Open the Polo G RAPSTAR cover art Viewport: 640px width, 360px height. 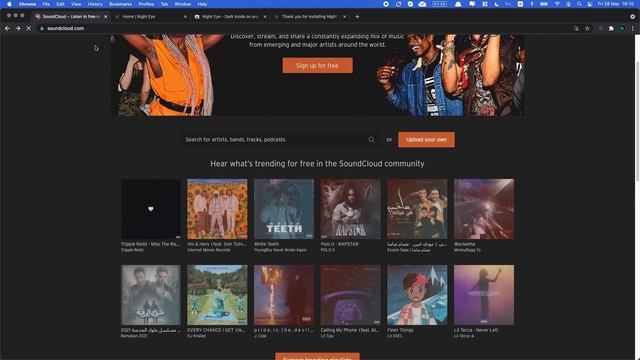coord(350,209)
